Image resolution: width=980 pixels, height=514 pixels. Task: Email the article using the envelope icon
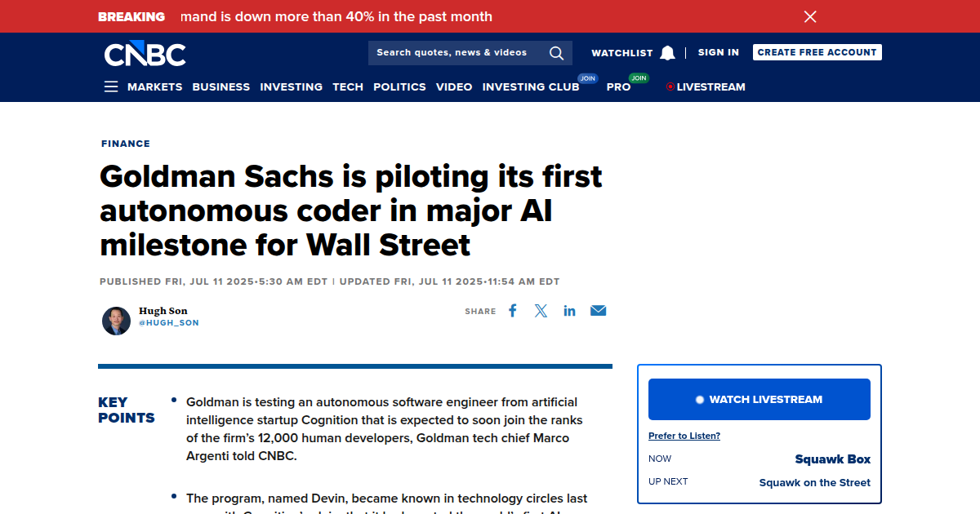point(598,310)
